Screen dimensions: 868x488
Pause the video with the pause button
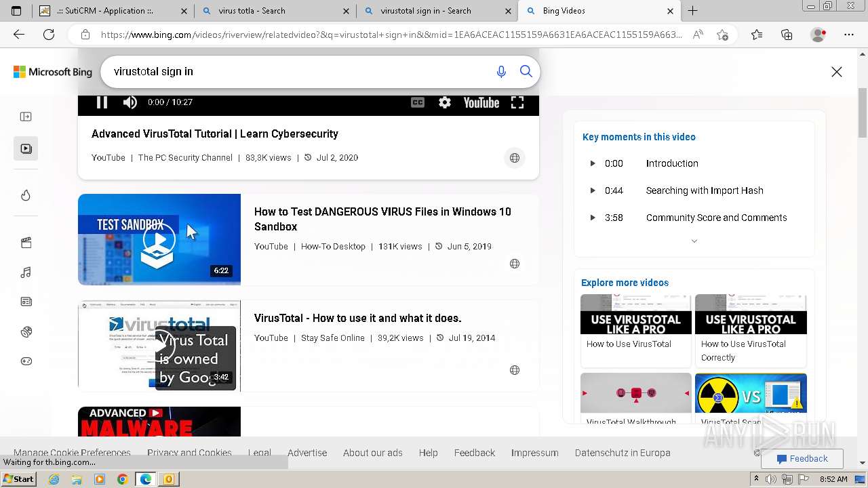tap(102, 102)
